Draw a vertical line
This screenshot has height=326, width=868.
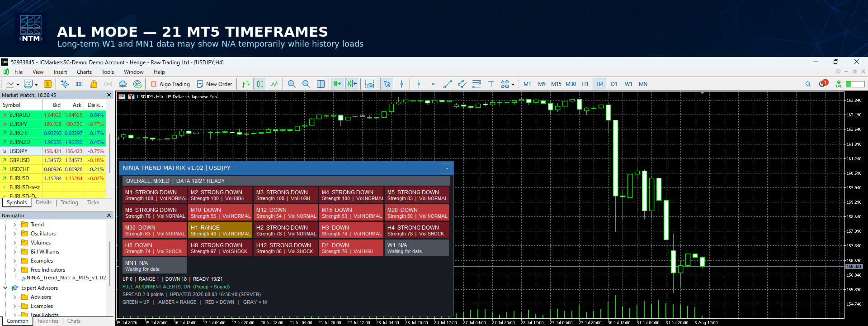point(419,84)
